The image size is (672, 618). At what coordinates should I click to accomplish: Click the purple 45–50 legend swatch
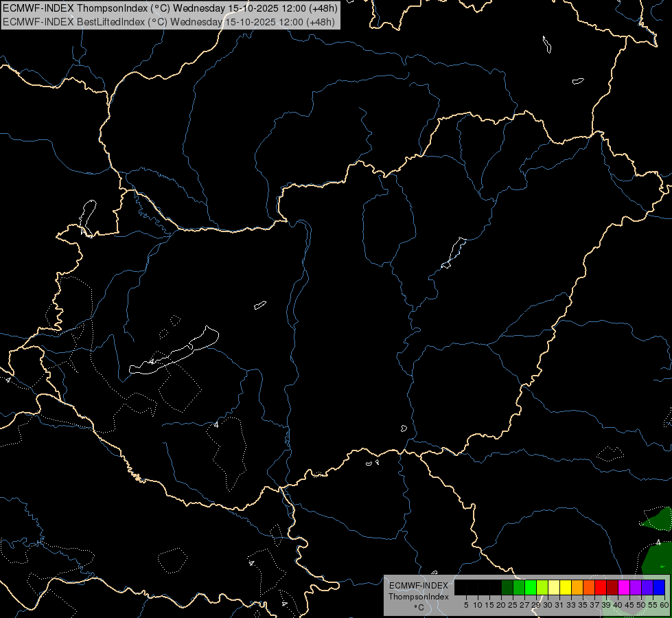tap(636, 588)
